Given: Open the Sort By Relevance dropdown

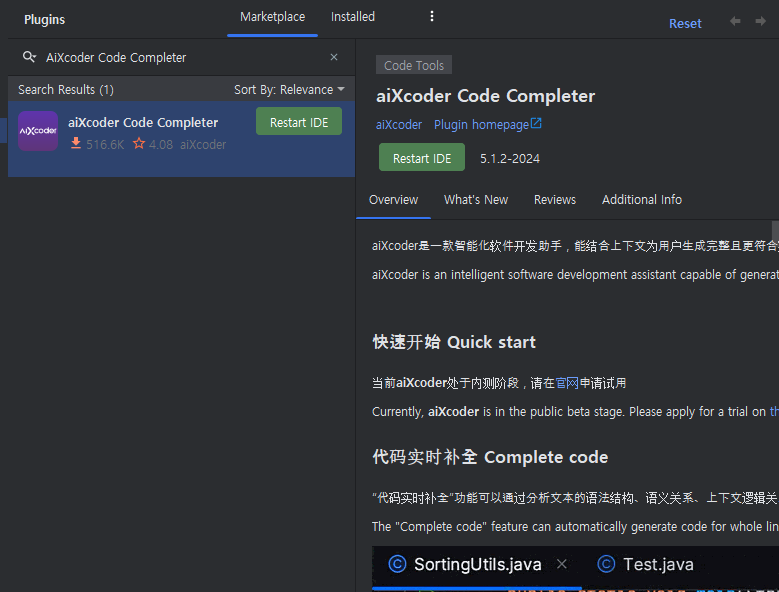Looking at the screenshot, I should [x=289, y=90].
